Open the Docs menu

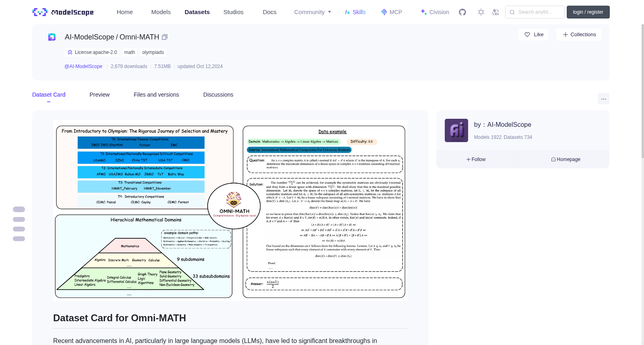point(270,12)
